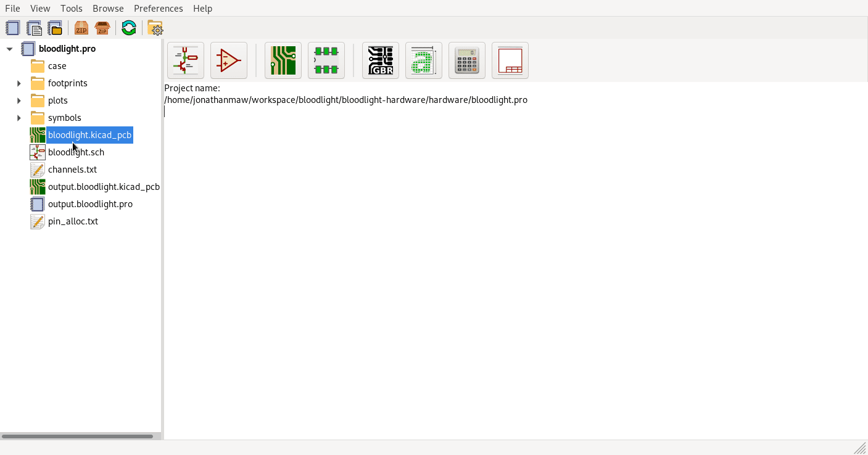The height and width of the screenshot is (455, 868).
Task: Expand the plots folder
Action: [x=19, y=100]
